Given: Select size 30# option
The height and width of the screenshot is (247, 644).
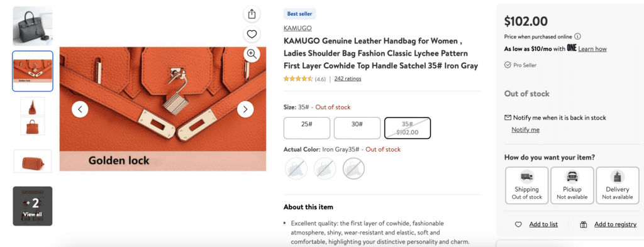Looking at the screenshot, I should (x=357, y=128).
